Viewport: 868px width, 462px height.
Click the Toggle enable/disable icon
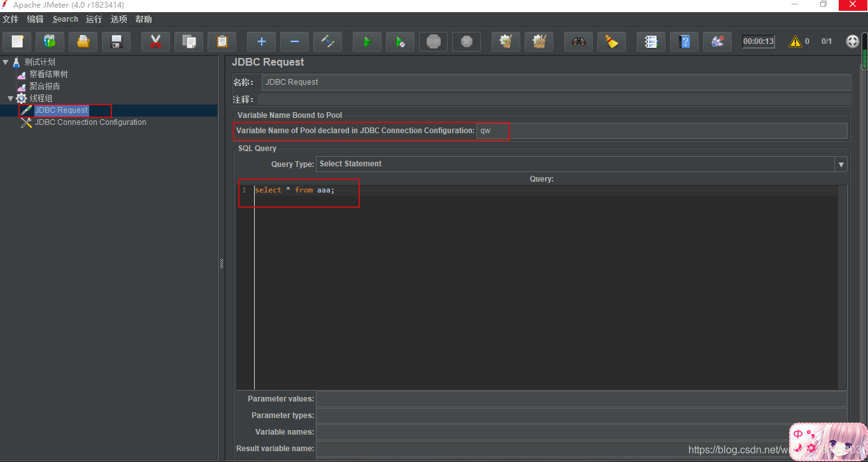click(x=327, y=41)
